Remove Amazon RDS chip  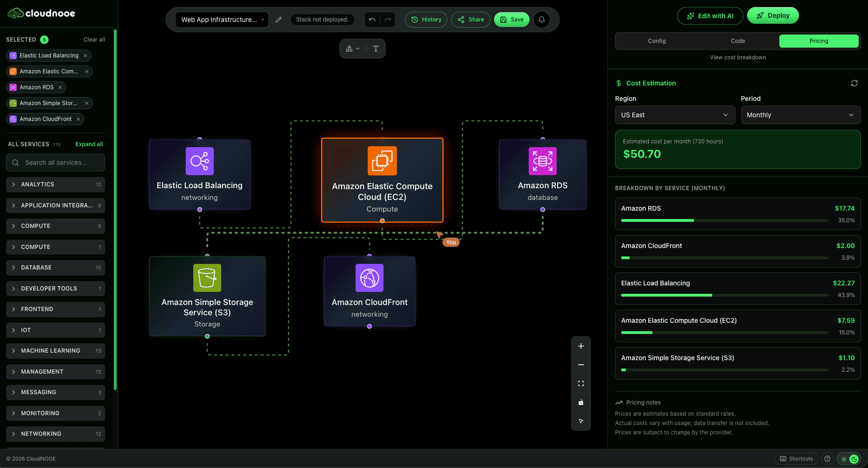click(60, 87)
